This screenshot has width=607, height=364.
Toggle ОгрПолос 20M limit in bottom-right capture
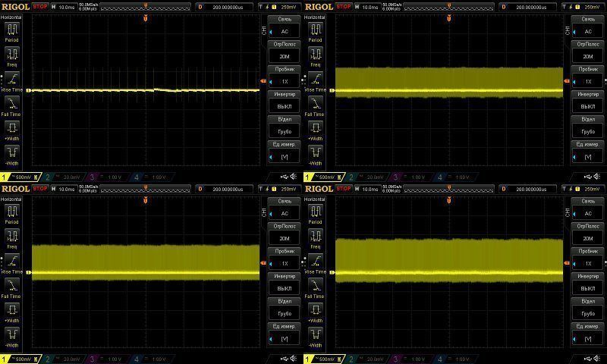click(587, 234)
